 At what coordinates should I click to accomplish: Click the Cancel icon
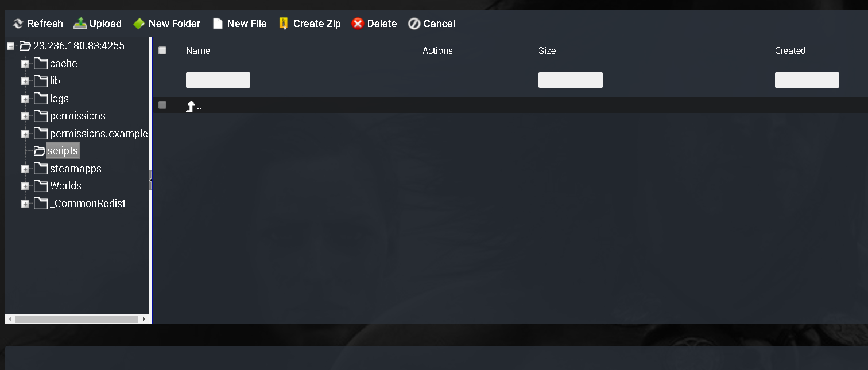click(414, 24)
